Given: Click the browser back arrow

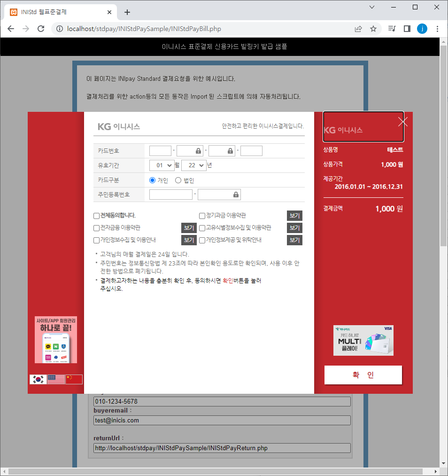Looking at the screenshot, I should (x=11, y=29).
